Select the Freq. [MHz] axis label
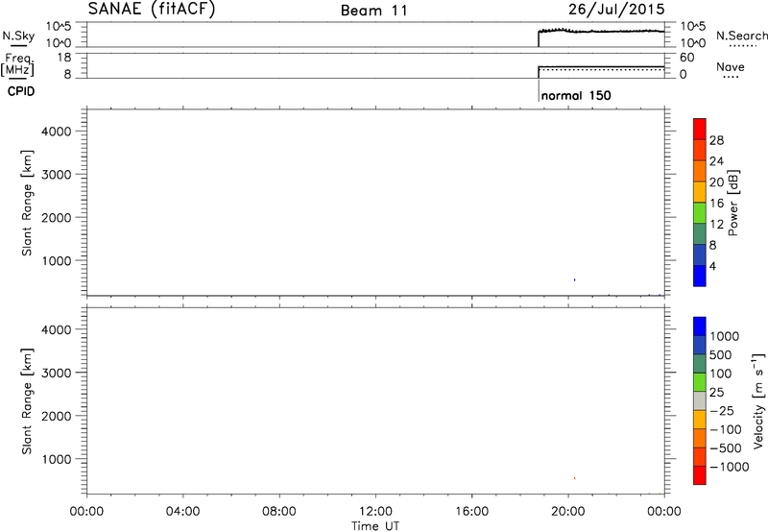 click(x=19, y=64)
